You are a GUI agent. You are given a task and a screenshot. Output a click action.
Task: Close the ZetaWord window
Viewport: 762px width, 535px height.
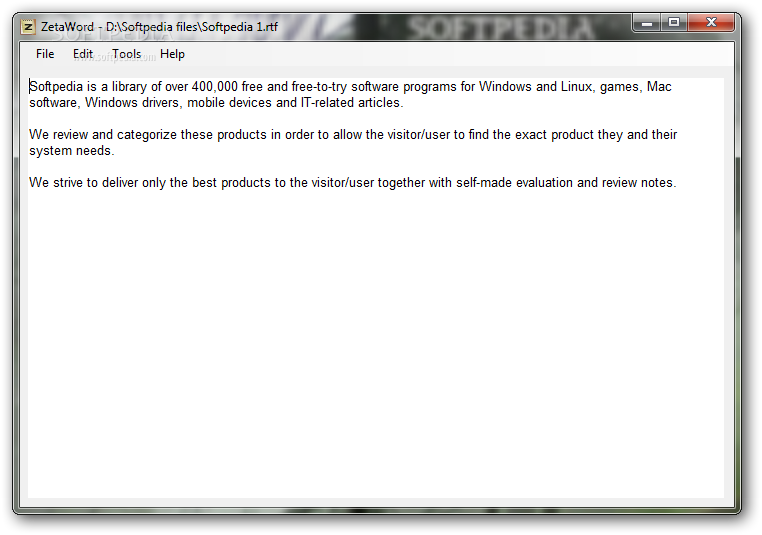coord(711,22)
